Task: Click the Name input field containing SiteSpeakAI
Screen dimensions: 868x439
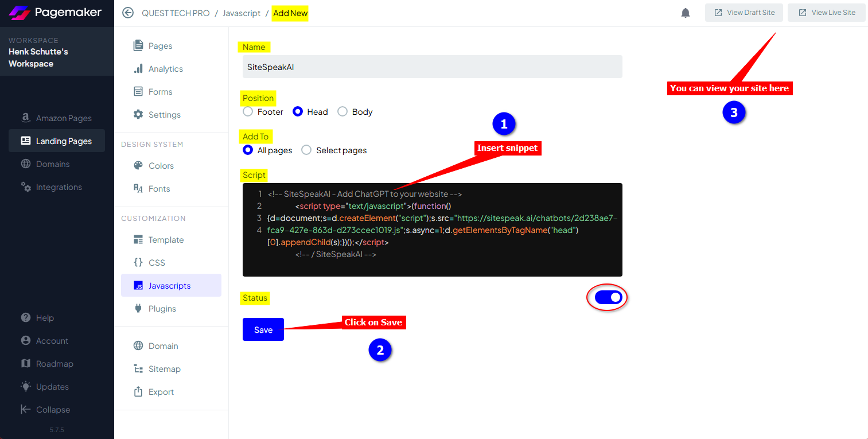Action: click(433, 67)
